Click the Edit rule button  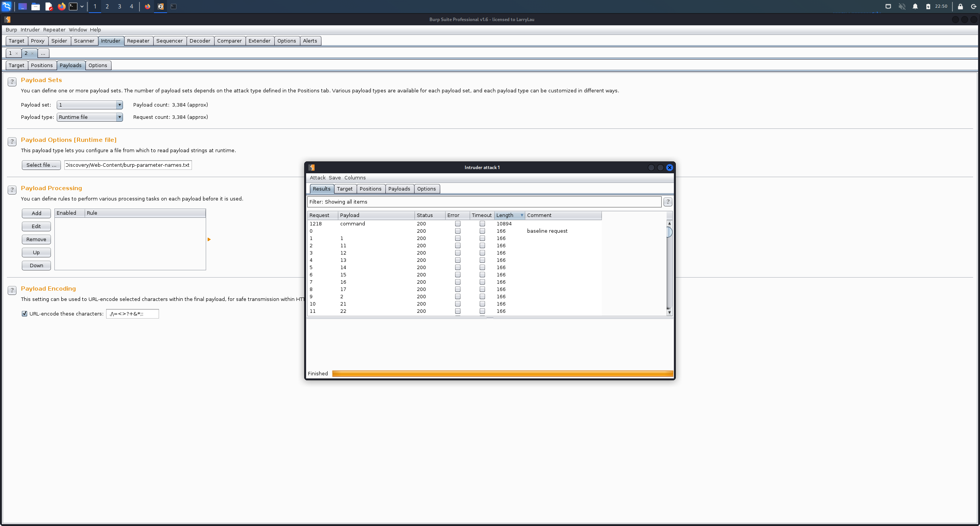[x=36, y=226]
